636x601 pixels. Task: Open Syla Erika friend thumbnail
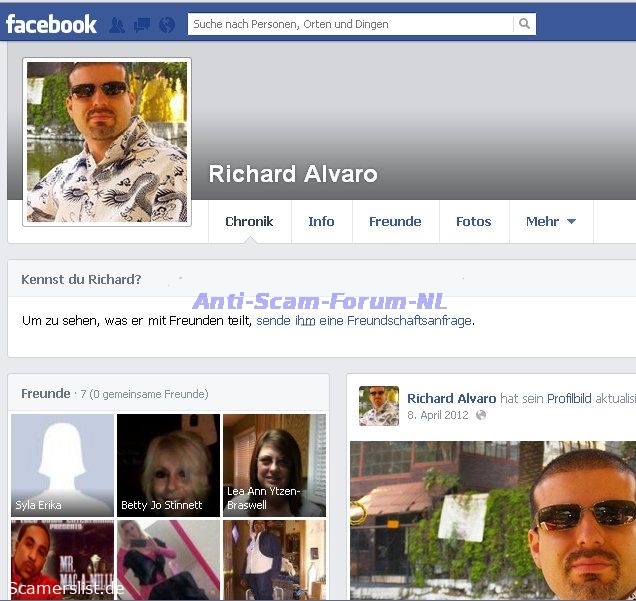[x=62, y=464]
